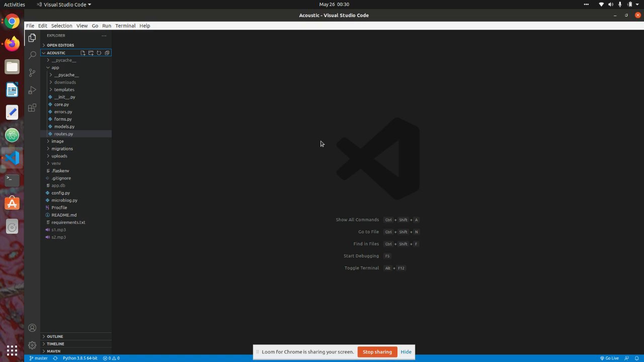Click the New Folder icon in ACOUSTIC header
Viewport: 644px width, 362px height.
pos(91,53)
